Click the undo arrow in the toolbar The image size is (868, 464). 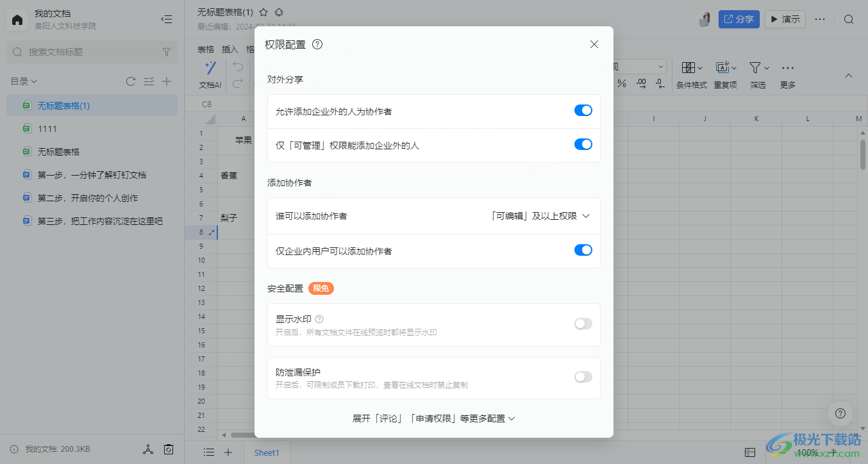coord(237,67)
